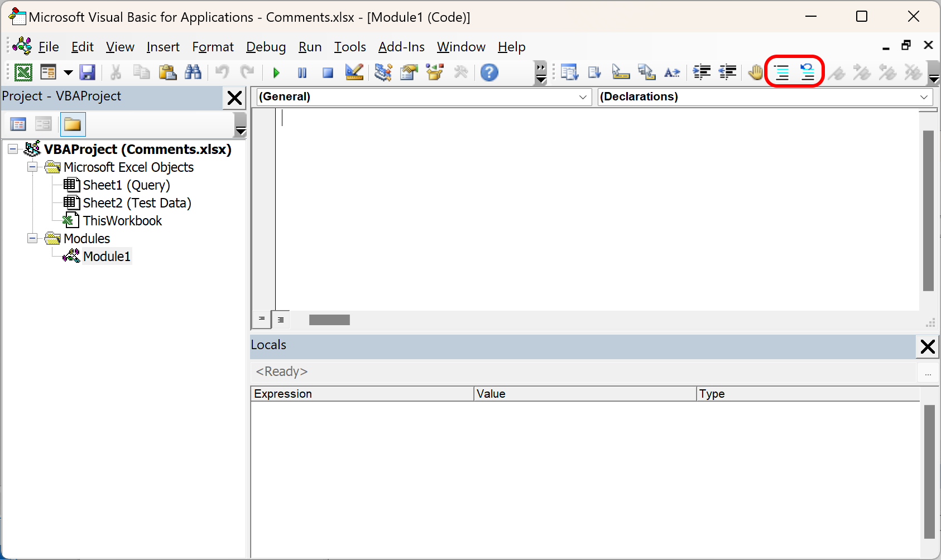Click the Redo arrow icon
This screenshot has height=560, width=941.
pos(247,73)
